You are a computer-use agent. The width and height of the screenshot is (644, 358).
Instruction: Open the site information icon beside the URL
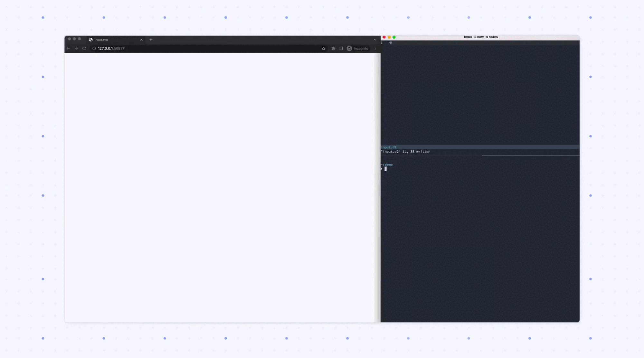click(x=94, y=48)
